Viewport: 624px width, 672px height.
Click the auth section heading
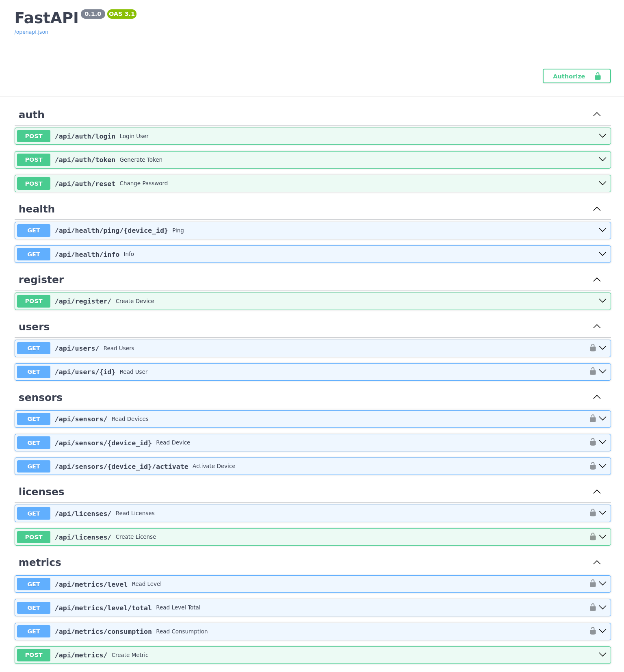[x=32, y=115]
